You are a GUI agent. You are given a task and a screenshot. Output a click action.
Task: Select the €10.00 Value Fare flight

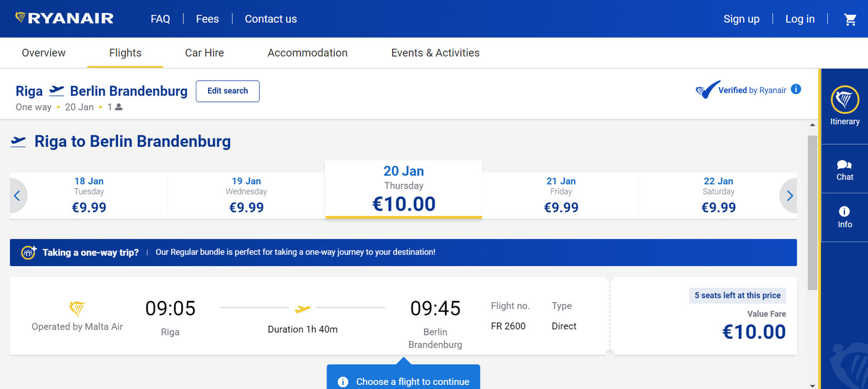click(704, 316)
